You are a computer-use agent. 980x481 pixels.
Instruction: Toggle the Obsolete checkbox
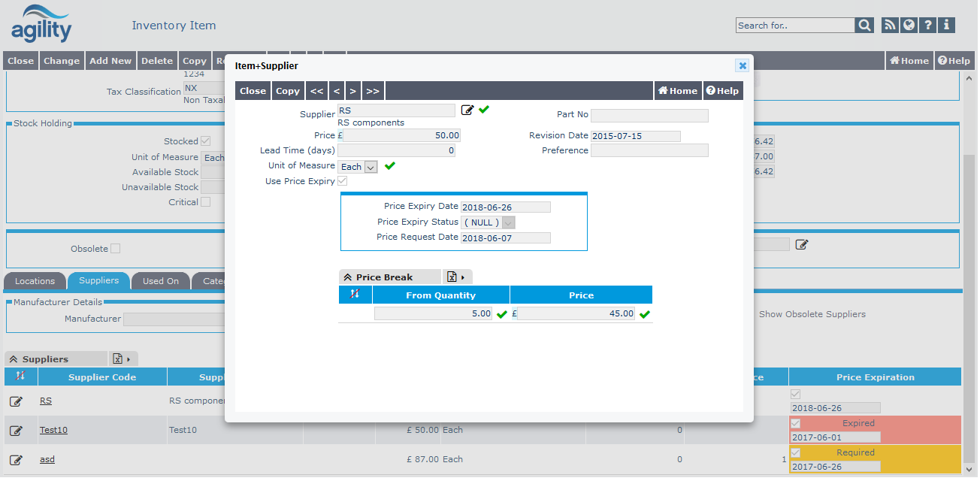click(x=116, y=249)
